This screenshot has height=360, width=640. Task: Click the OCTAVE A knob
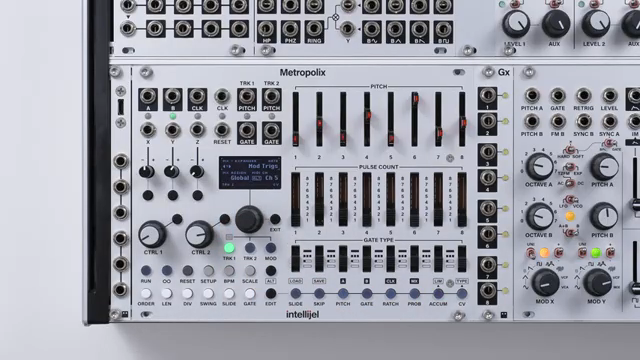(x=539, y=167)
